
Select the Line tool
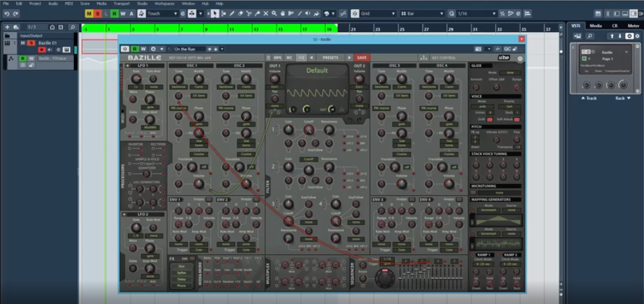pos(300,13)
